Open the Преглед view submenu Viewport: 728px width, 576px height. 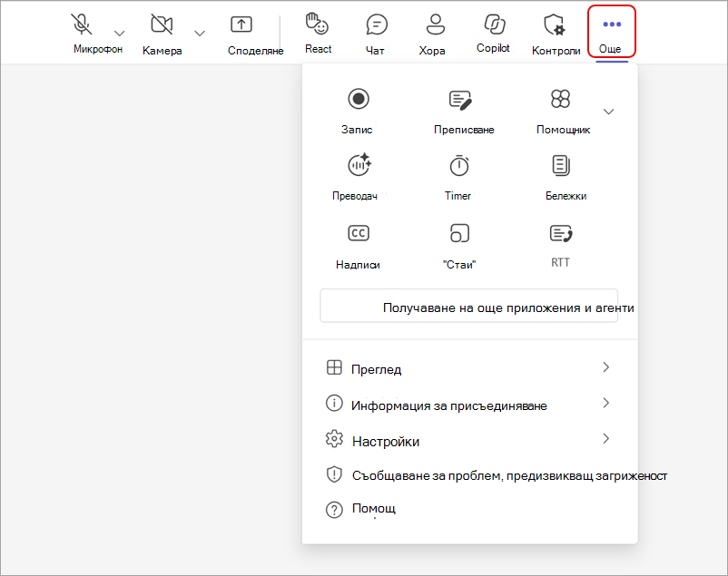click(x=469, y=368)
